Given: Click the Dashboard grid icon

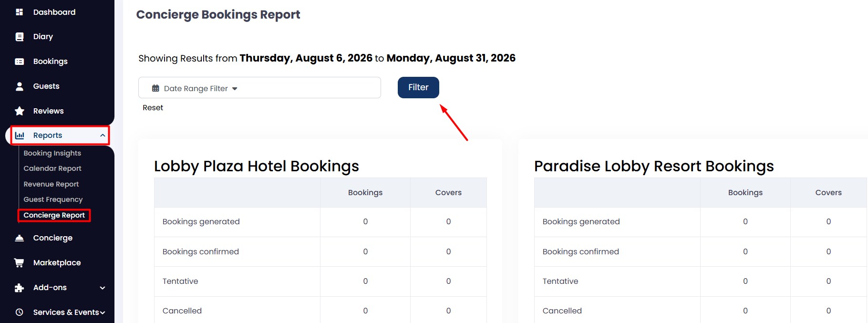Looking at the screenshot, I should [x=20, y=12].
